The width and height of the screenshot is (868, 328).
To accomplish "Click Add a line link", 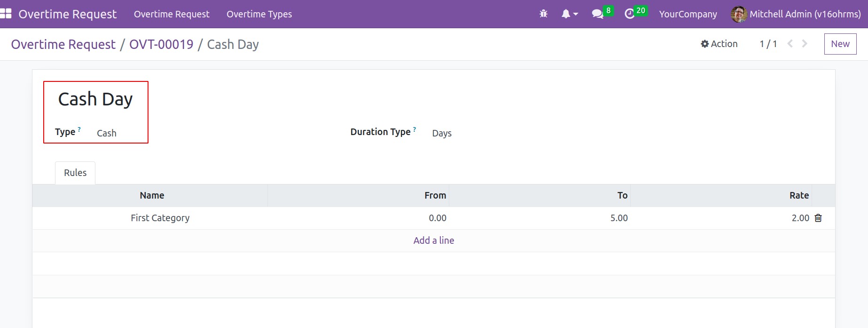I will pos(433,240).
